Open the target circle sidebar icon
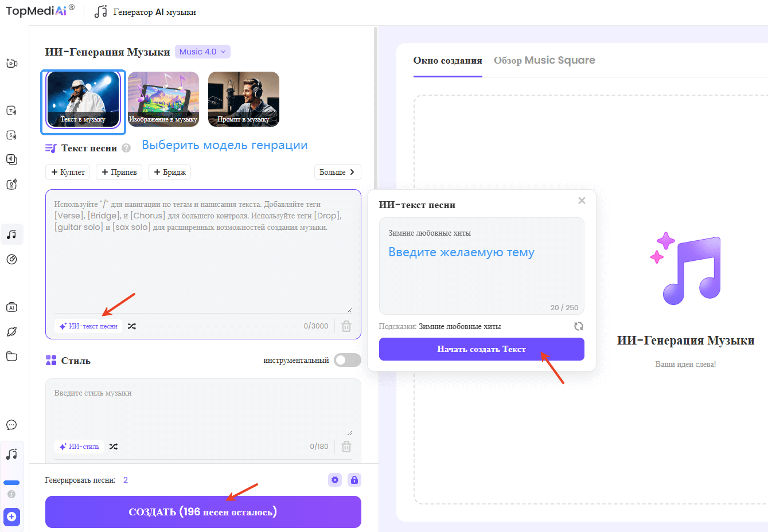 click(x=11, y=259)
